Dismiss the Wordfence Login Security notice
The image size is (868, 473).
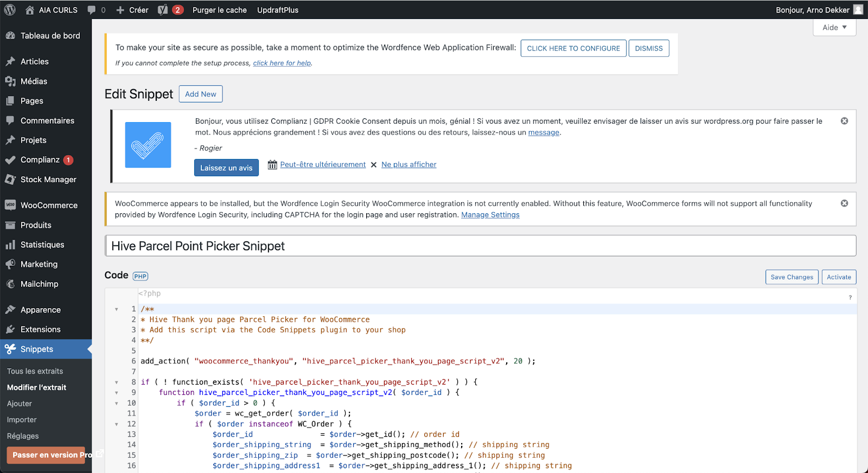(x=845, y=203)
